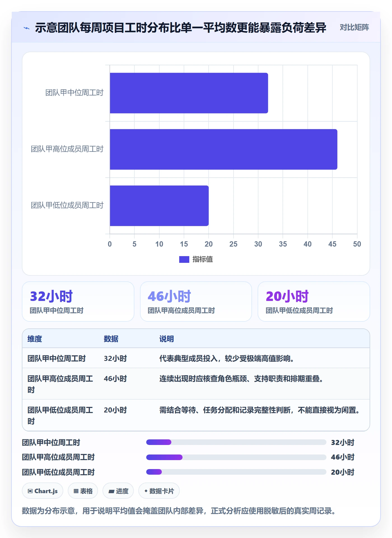This screenshot has width=392, height=538.
Task: Click the lightning icon beside the title
Action: (27, 28)
